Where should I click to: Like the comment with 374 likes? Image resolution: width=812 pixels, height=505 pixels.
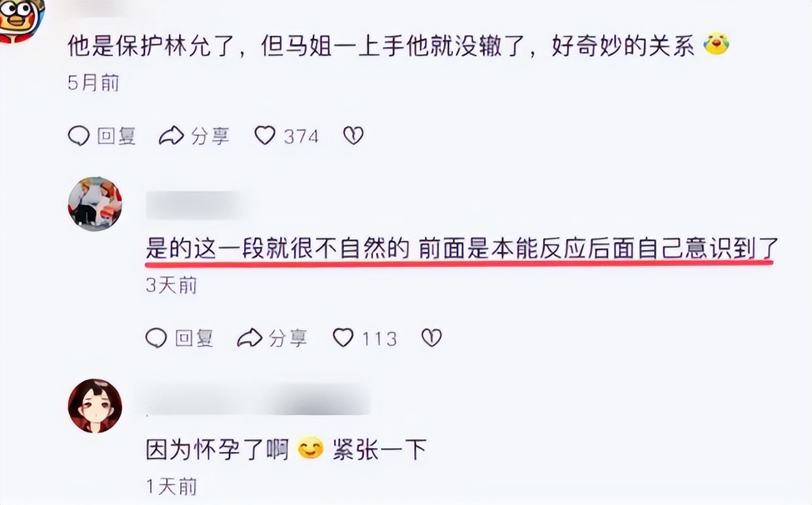point(265,136)
